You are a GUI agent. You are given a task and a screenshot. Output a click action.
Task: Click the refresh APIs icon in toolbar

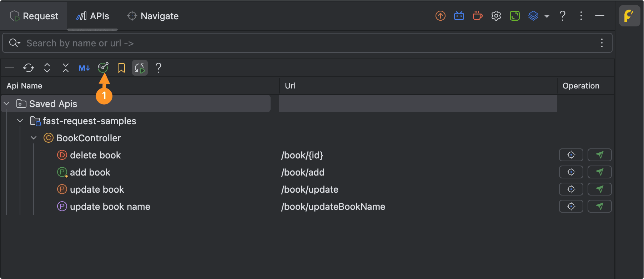click(29, 68)
